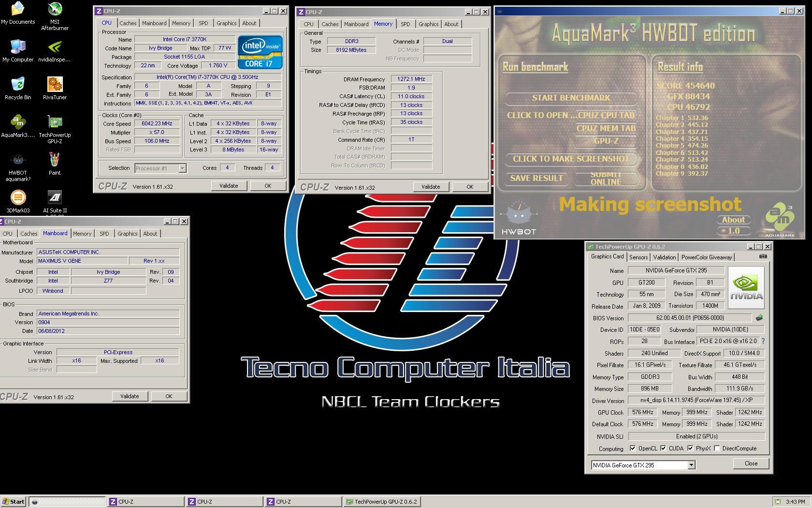Select the first CPU-Z taskbar button
812x508 pixels.
(x=145, y=502)
